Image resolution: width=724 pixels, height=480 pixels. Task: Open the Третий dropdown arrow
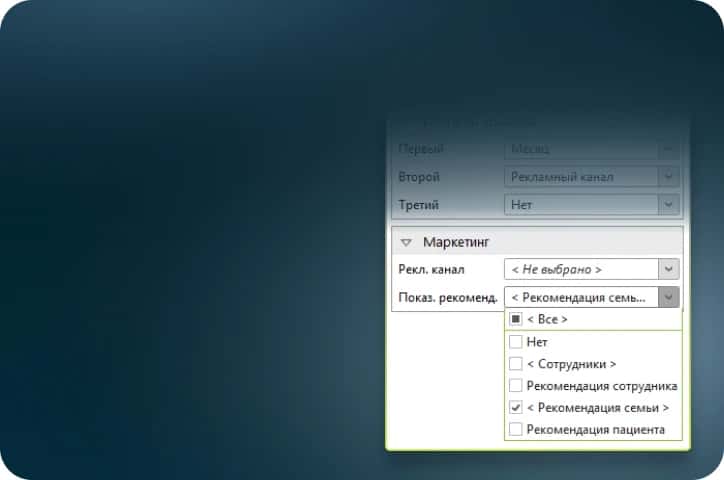point(669,204)
